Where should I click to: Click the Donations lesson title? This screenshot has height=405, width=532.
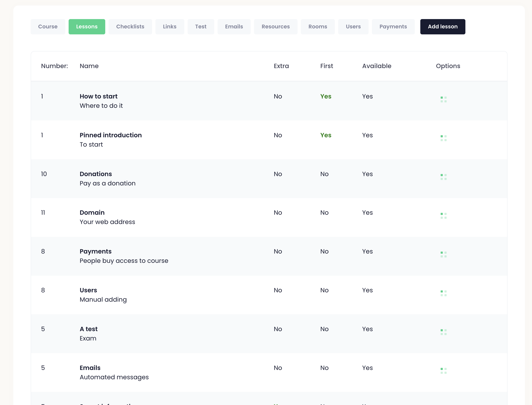click(96, 174)
